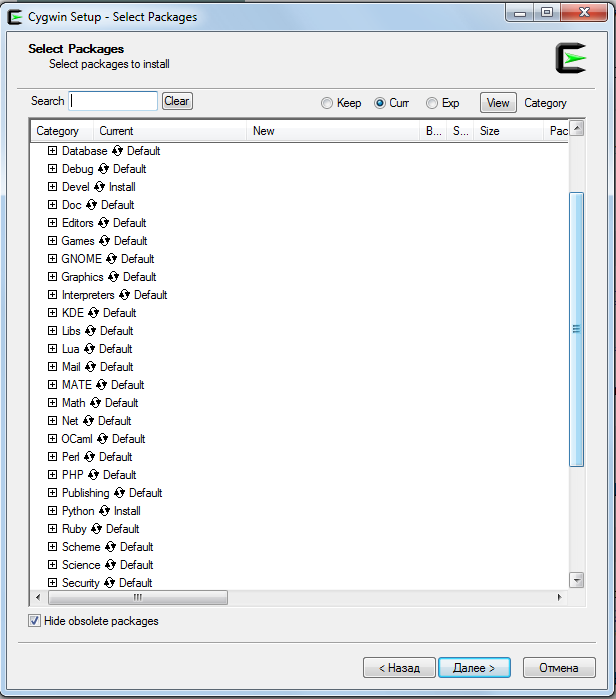Click the MATE category cycle icon
Viewport: 616px width, 699px height.
click(x=101, y=385)
